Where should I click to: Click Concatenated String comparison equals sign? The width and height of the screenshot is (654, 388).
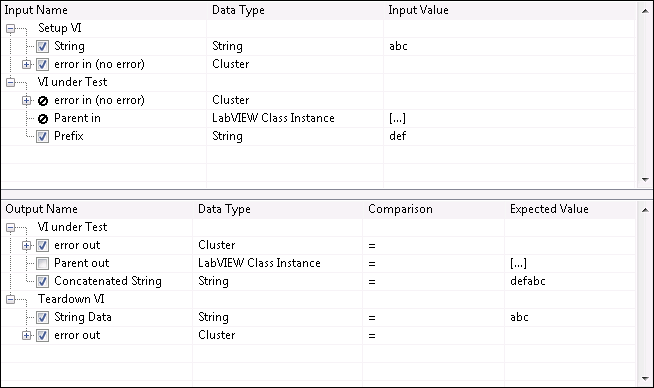coord(372,282)
